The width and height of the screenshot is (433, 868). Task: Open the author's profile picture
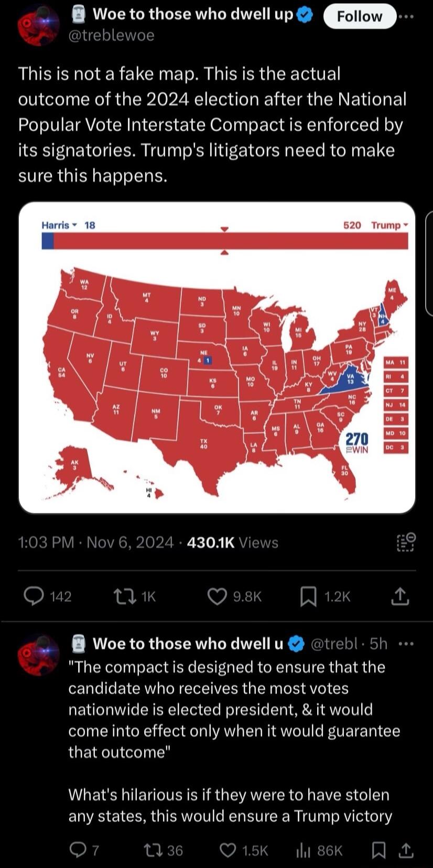[x=38, y=26]
